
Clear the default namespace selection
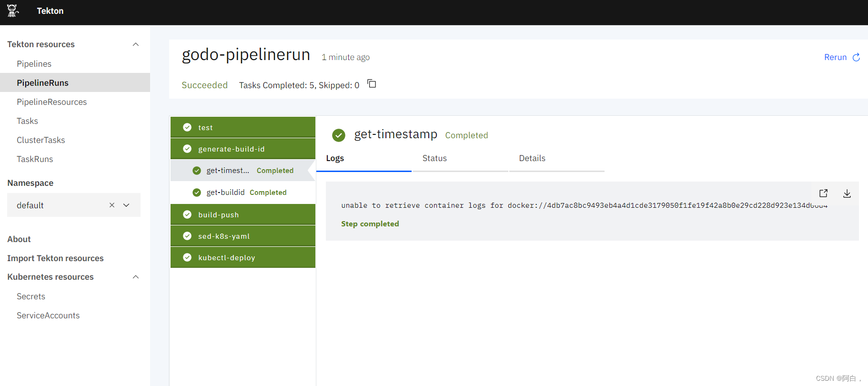click(x=112, y=205)
